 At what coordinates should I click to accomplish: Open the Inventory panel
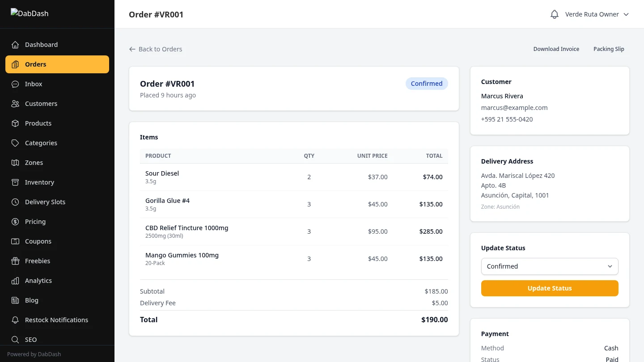point(39,182)
